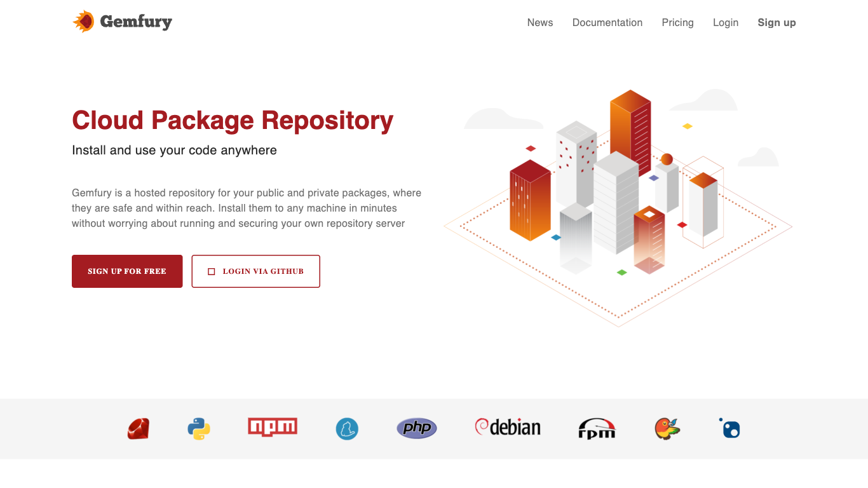This screenshot has width=868, height=488.
Task: Go to Documentation in navigation
Action: tap(607, 22)
